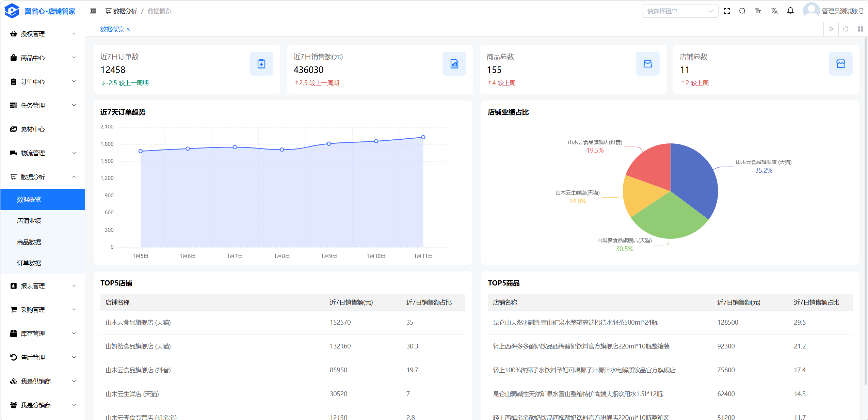Expand the 授权管理 menu chevron
868x420 pixels.
(x=74, y=34)
